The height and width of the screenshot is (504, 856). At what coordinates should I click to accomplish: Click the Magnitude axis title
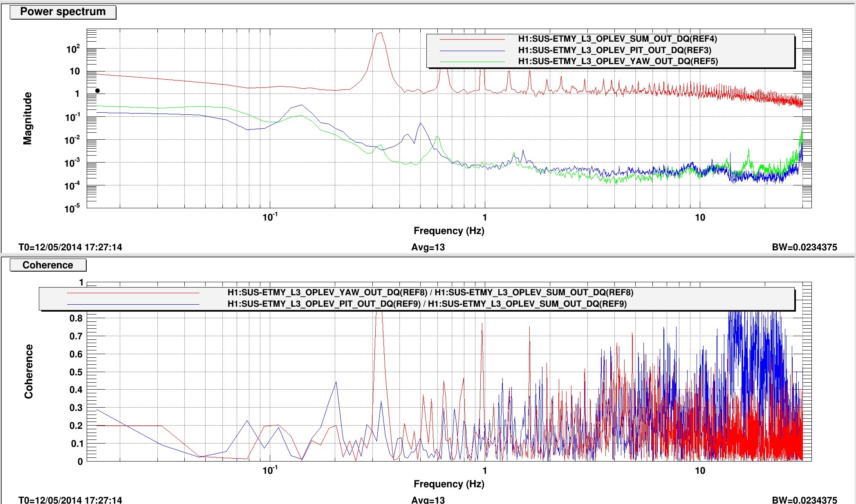tap(27, 118)
